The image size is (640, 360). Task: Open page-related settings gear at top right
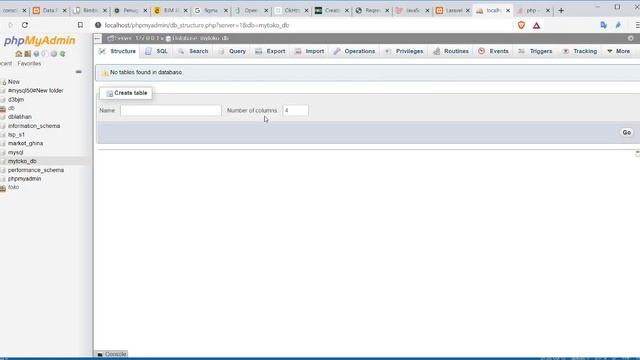point(631,38)
